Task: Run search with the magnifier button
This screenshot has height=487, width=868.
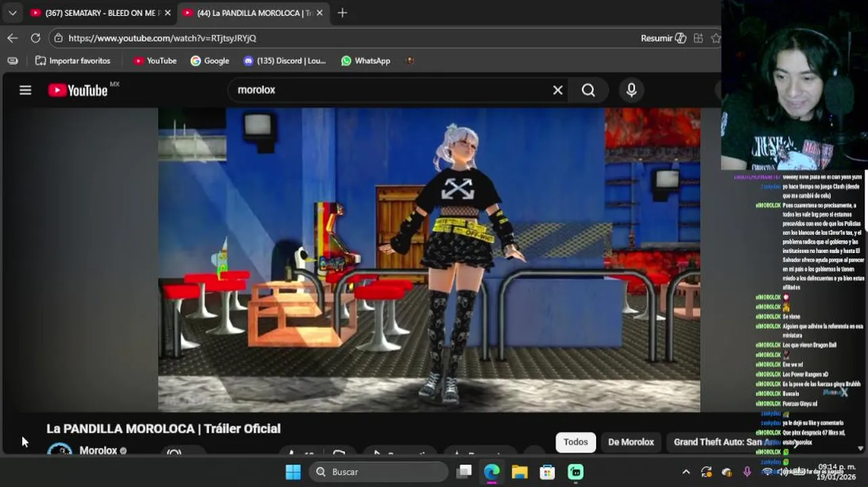Action: pyautogui.click(x=589, y=90)
